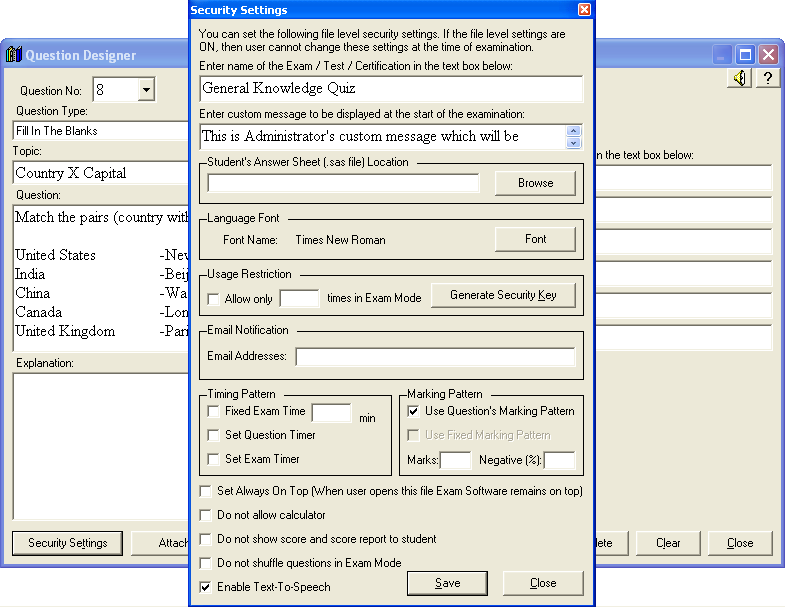Click the exam name text field
This screenshot has height=607, width=785.
[391, 89]
